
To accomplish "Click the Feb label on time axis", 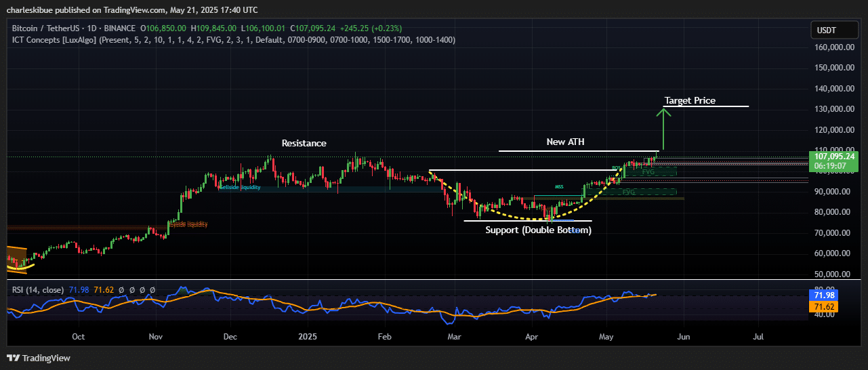I will point(385,336).
